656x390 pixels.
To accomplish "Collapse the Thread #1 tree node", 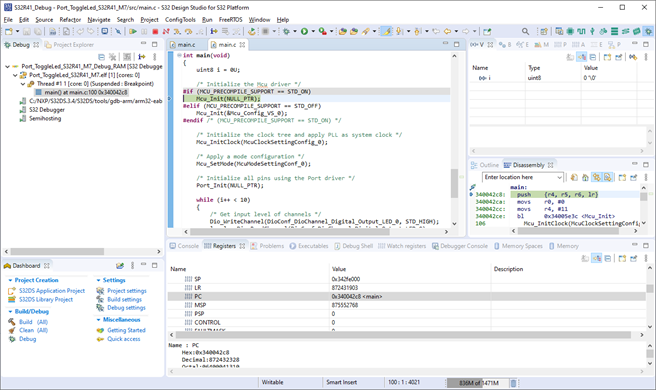I will pyautogui.click(x=23, y=84).
